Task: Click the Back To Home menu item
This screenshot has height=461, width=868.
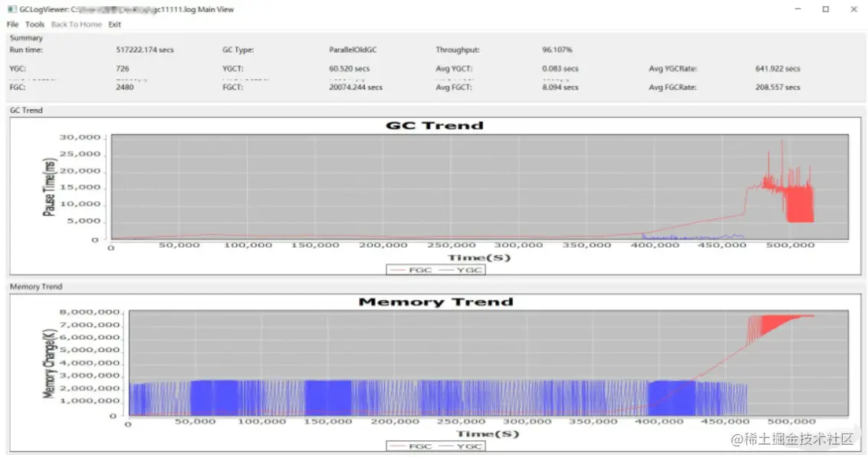Action: [x=77, y=25]
